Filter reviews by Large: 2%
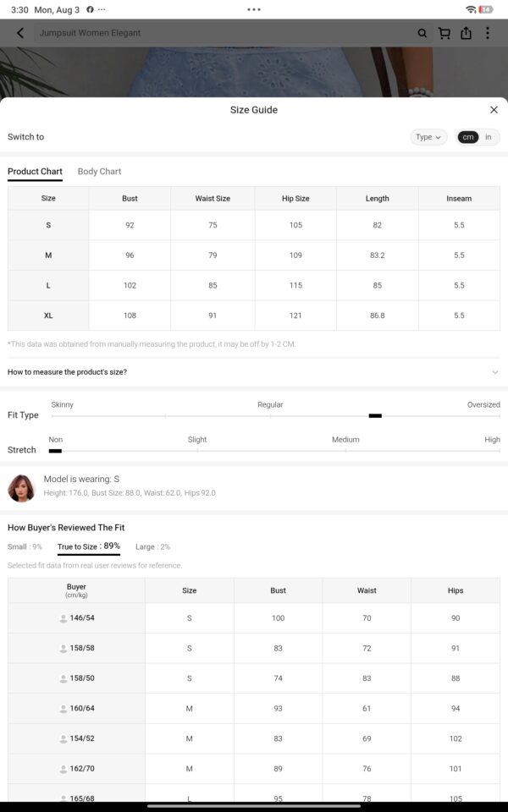508x812 pixels. tap(152, 547)
